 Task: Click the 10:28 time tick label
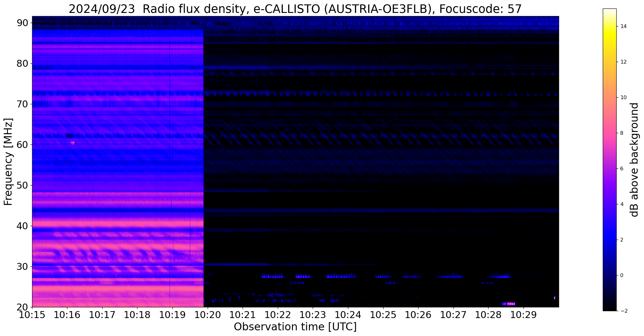click(x=488, y=315)
